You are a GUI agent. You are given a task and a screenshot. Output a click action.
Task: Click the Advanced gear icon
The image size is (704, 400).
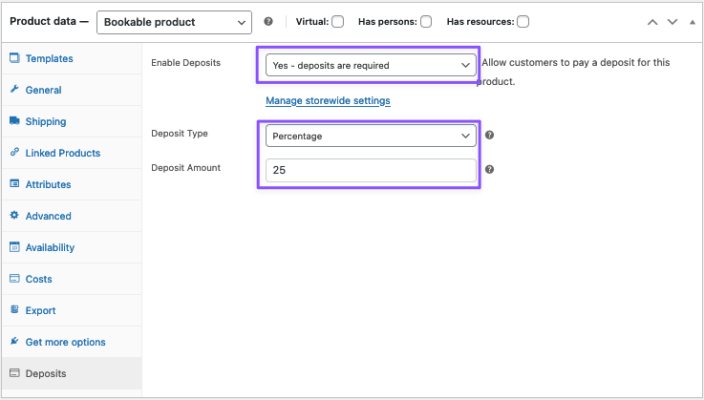click(14, 215)
